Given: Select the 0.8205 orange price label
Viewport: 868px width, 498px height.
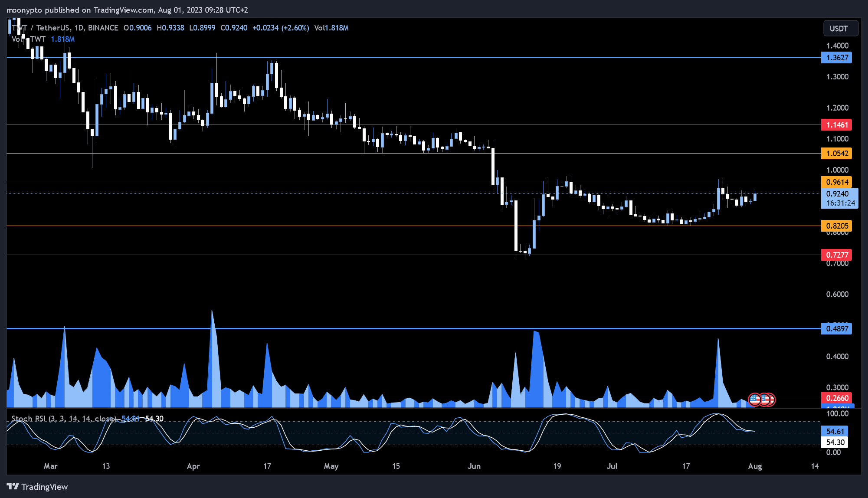Looking at the screenshot, I should pyautogui.click(x=836, y=226).
